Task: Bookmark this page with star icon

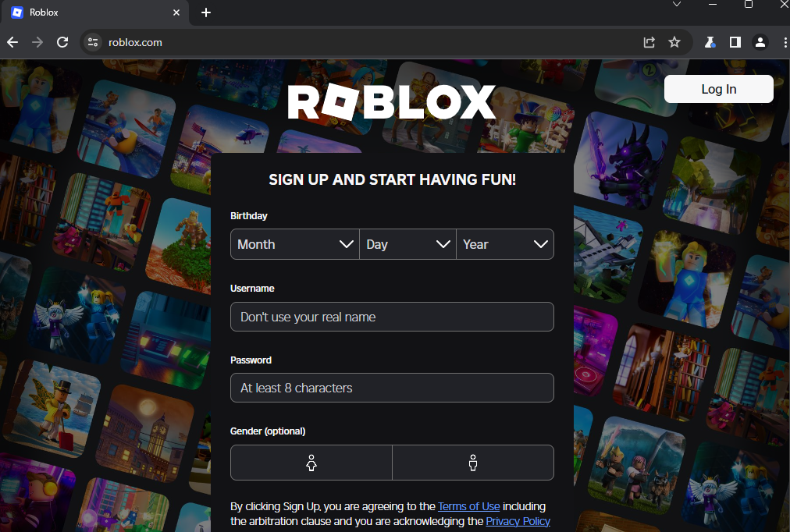Action: coord(674,42)
